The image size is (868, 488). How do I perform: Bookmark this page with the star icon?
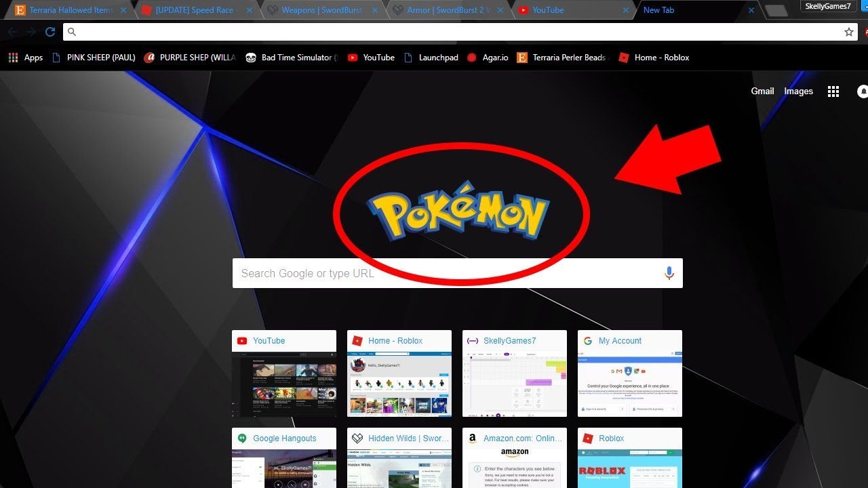pyautogui.click(x=848, y=32)
